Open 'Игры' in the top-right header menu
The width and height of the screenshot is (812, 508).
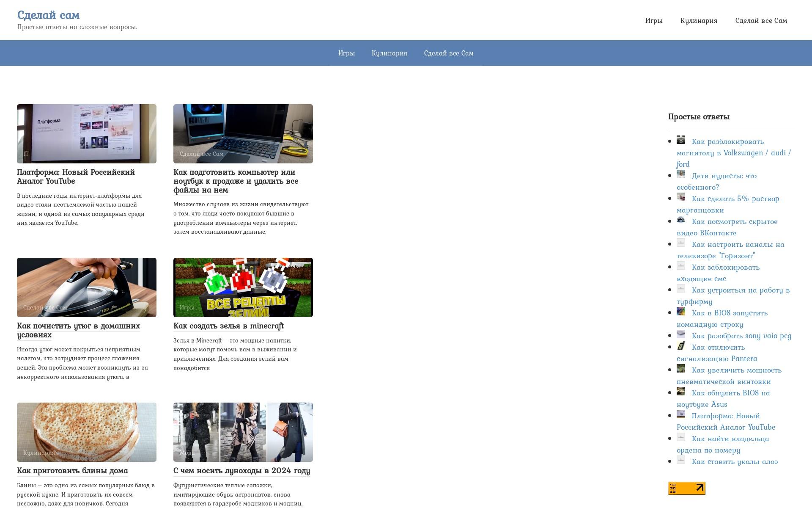(654, 20)
